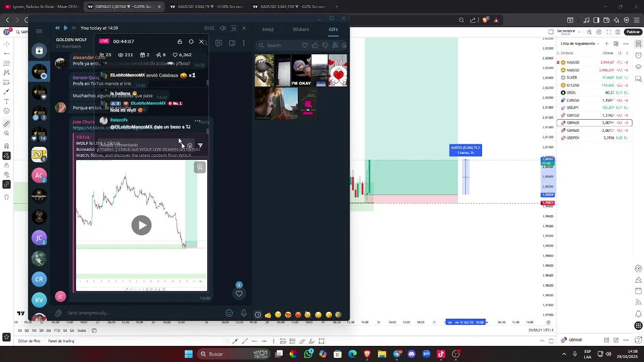Viewport: 644px width, 362px height.
Task: Open TradingView alerts clock icon
Action: [x=639, y=55]
